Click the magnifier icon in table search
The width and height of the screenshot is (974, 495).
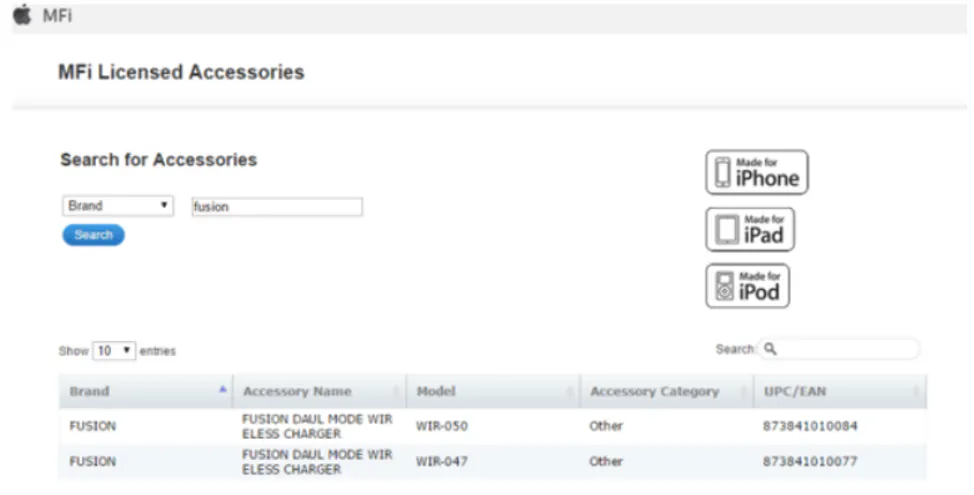click(770, 350)
